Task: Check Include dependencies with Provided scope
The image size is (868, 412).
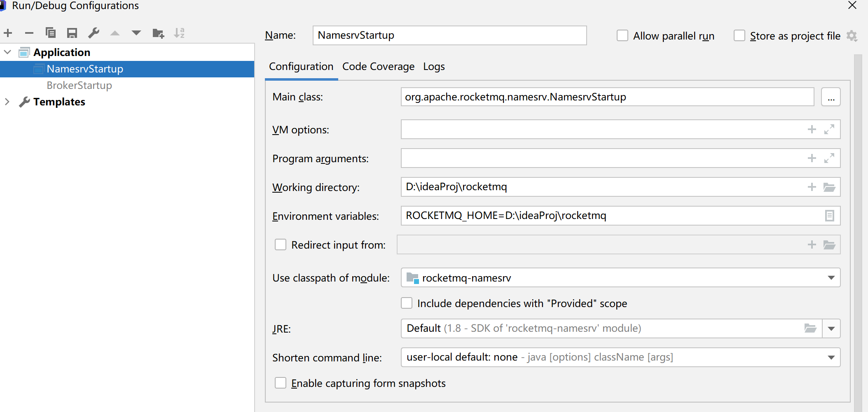Action: click(407, 303)
